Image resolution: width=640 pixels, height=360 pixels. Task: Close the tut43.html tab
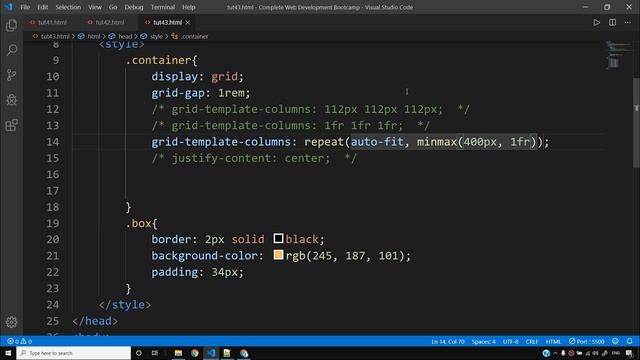(188, 22)
